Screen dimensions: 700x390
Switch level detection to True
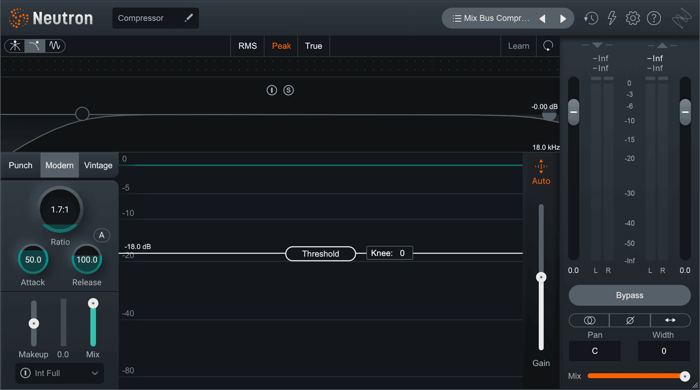[x=313, y=46]
